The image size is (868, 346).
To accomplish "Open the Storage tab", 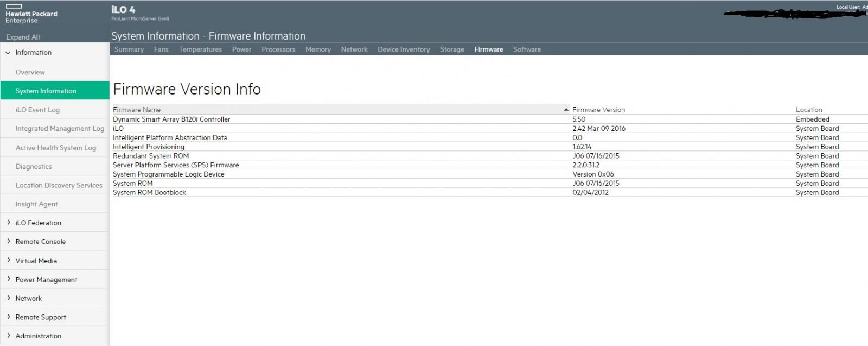I will (x=452, y=49).
